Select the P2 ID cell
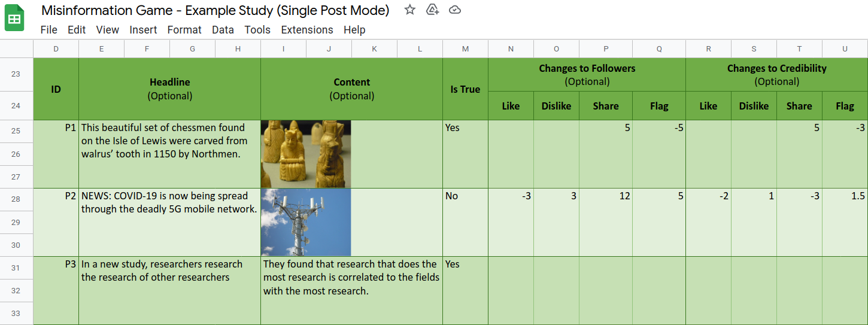The image size is (868, 325). pyautogui.click(x=56, y=222)
